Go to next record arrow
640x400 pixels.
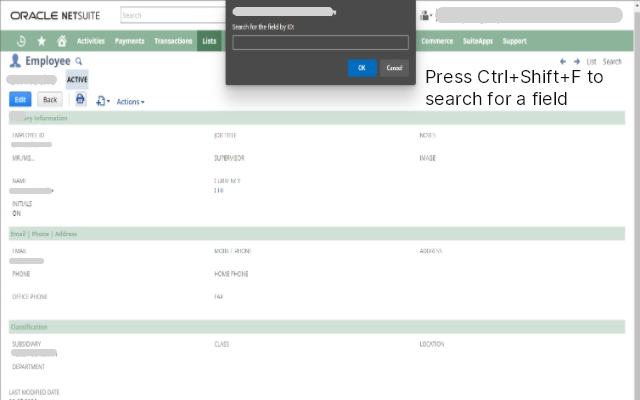click(577, 62)
